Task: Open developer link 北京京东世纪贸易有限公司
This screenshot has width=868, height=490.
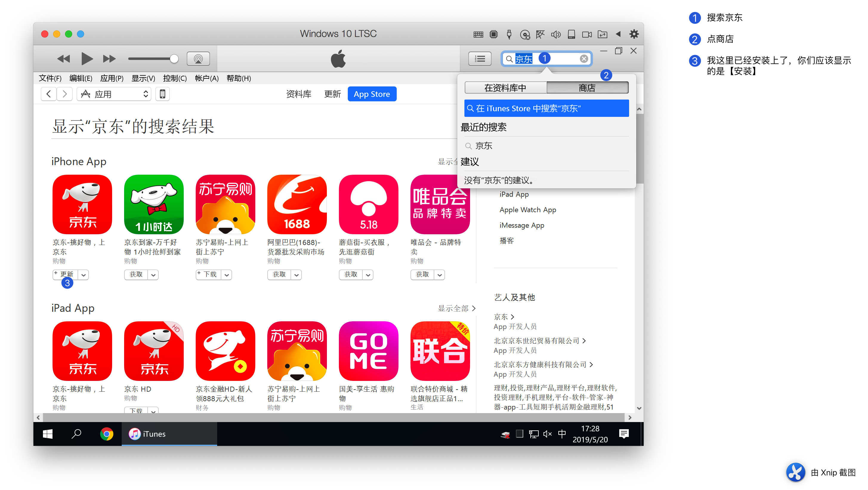Action: (x=540, y=341)
